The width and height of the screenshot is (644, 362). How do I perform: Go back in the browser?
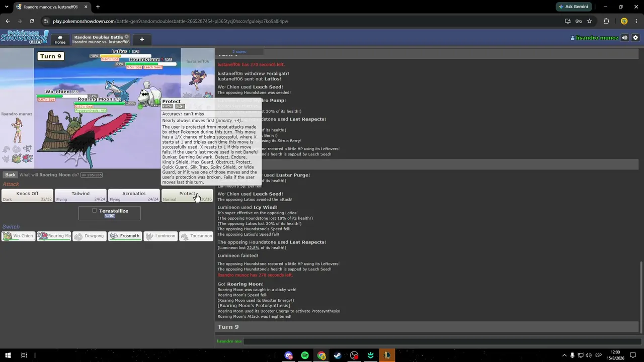pos(8,21)
